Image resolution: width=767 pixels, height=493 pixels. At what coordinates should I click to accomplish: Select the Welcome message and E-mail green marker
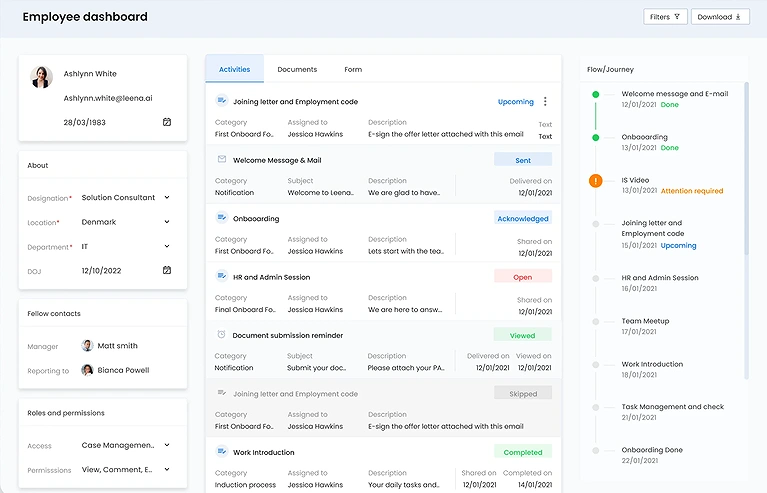tap(595, 94)
